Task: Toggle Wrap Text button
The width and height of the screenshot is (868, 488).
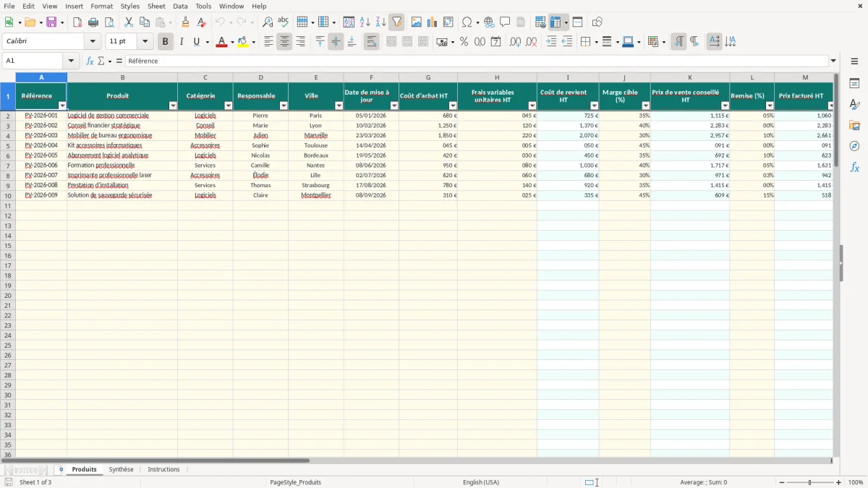Action: click(372, 42)
